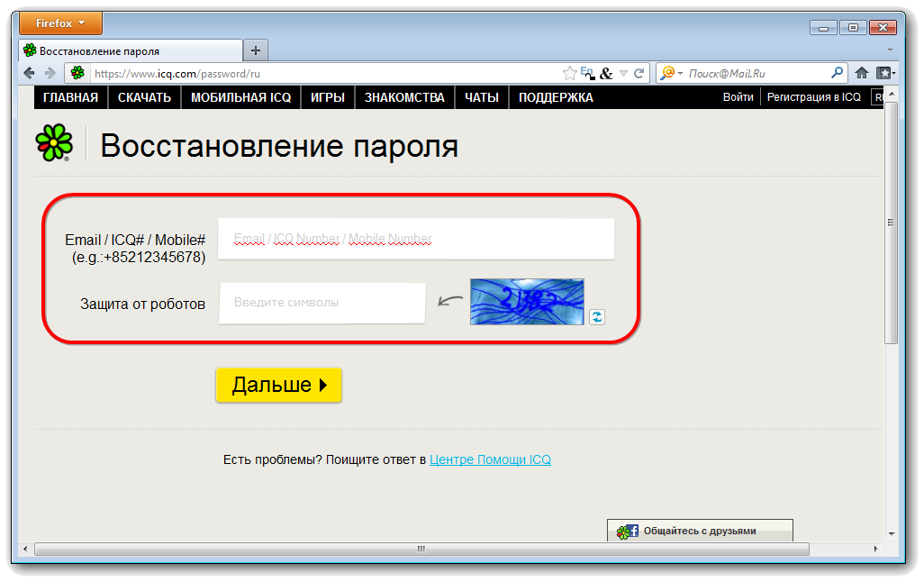Image resolution: width=924 pixels, height=582 pixels.
Task: Go forward with the forward arrow
Action: (50, 73)
